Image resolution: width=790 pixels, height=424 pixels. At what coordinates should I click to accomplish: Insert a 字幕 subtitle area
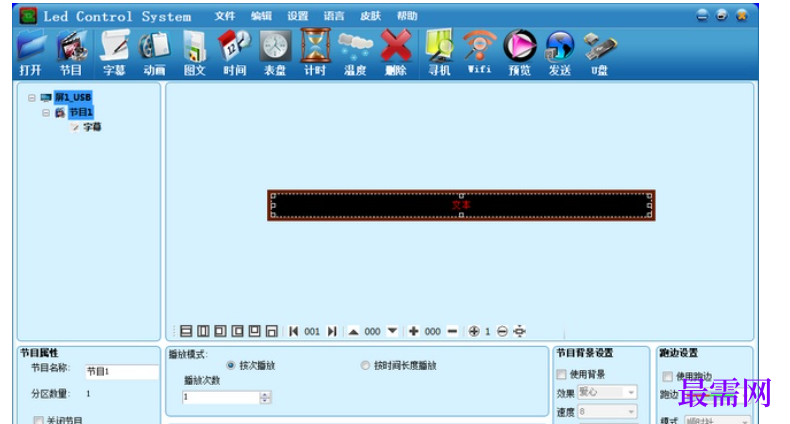coord(114,52)
